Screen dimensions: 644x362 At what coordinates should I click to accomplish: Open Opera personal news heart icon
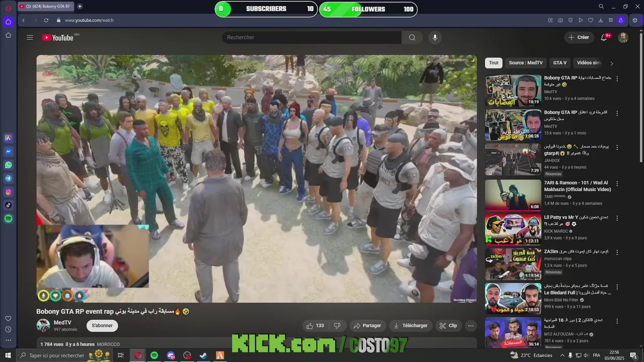pyautogui.click(x=591, y=20)
